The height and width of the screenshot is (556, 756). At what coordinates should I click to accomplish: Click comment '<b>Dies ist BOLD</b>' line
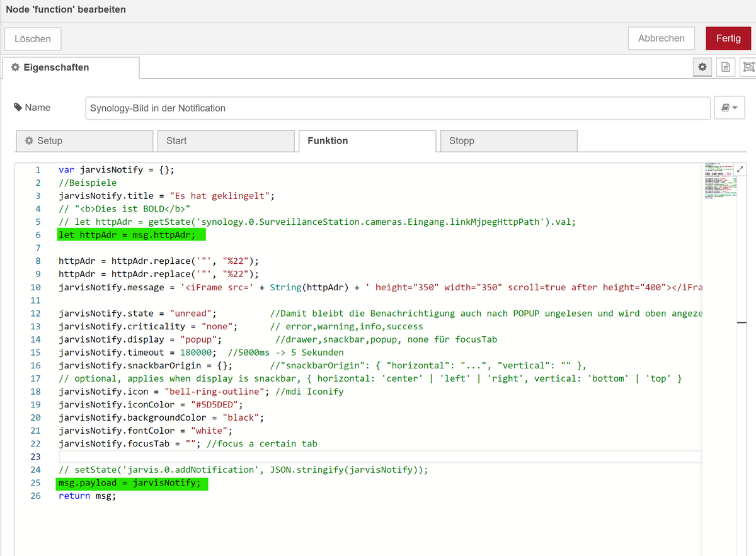[124, 209]
